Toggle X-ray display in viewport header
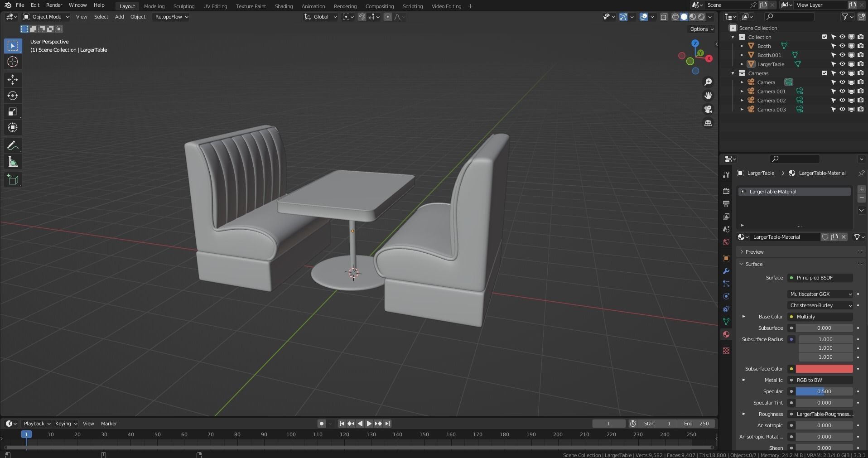Image resolution: width=868 pixels, height=458 pixels. coord(664,17)
